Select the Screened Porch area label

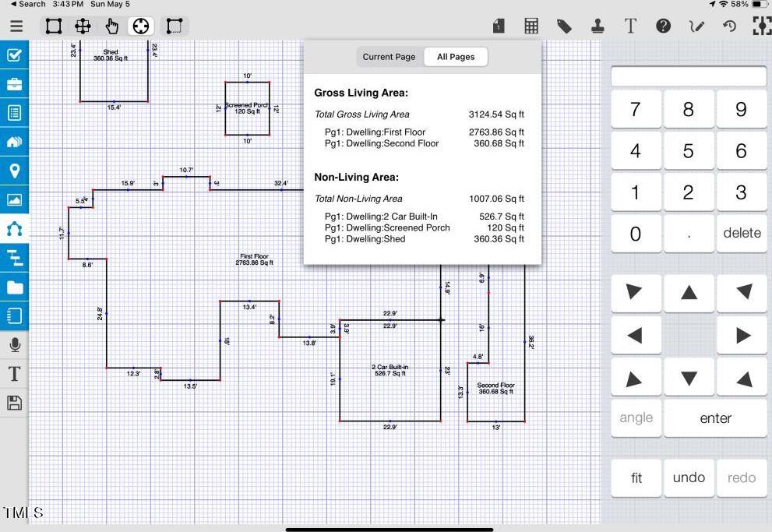(x=247, y=108)
